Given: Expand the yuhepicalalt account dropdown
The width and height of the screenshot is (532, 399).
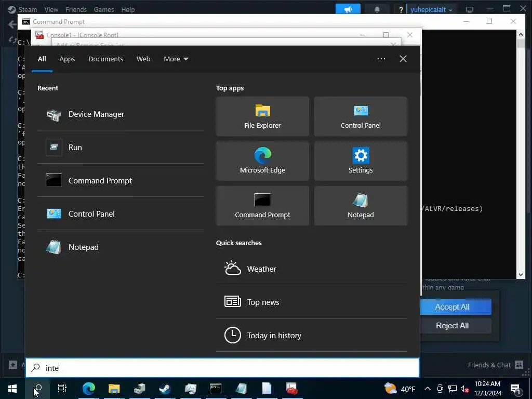Looking at the screenshot, I should click(431, 9).
